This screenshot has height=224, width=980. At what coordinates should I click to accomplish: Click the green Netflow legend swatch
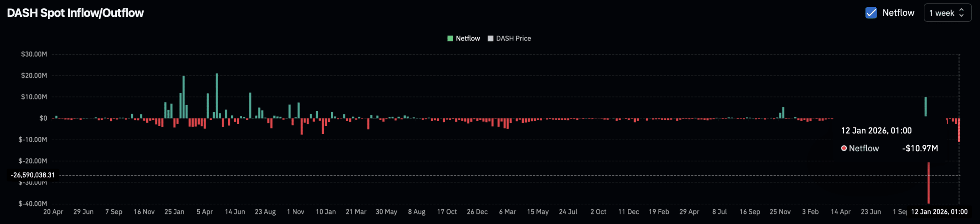(450, 38)
